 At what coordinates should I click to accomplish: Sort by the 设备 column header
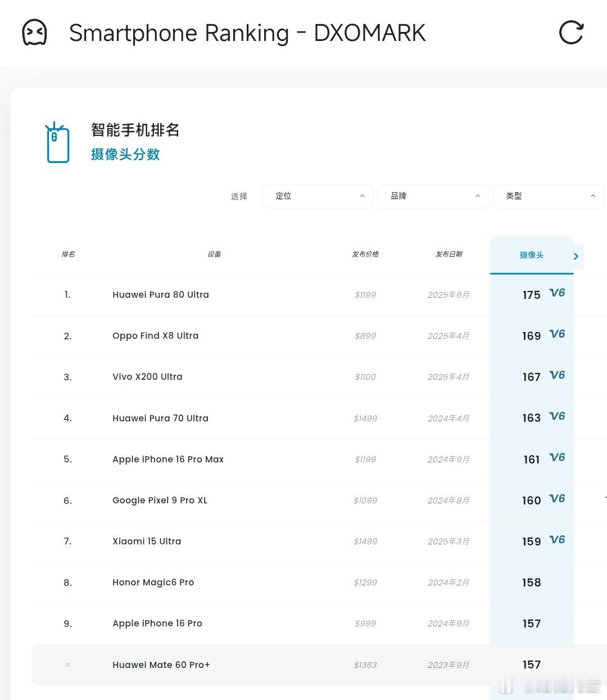[214, 254]
